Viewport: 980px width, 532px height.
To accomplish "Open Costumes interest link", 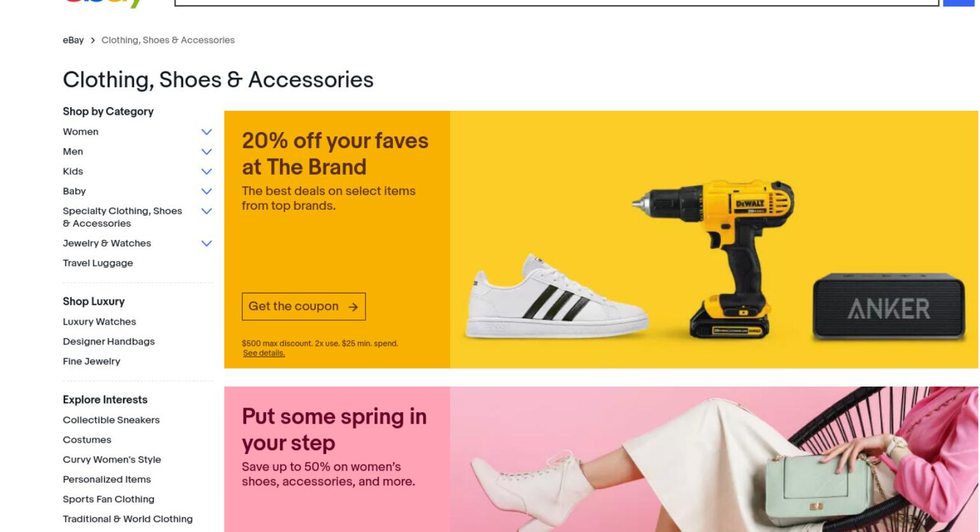I will 87,440.
